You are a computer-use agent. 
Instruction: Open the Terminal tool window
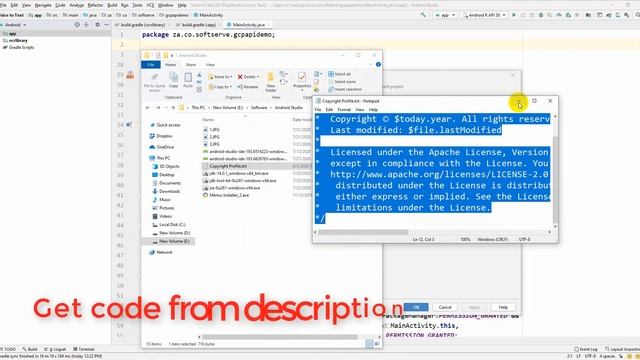tap(84, 349)
